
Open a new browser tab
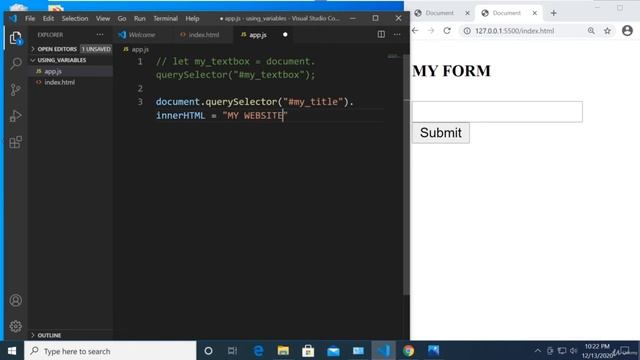click(x=553, y=13)
